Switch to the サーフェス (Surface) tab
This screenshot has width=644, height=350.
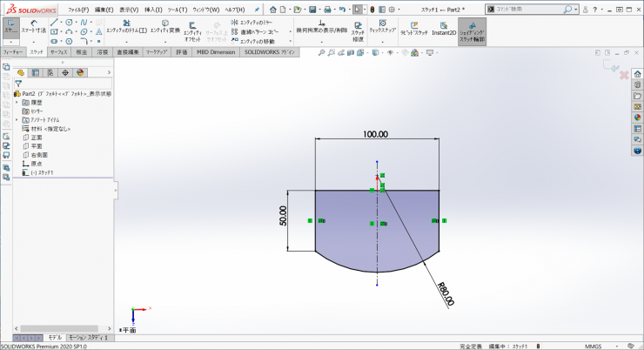pos(59,52)
